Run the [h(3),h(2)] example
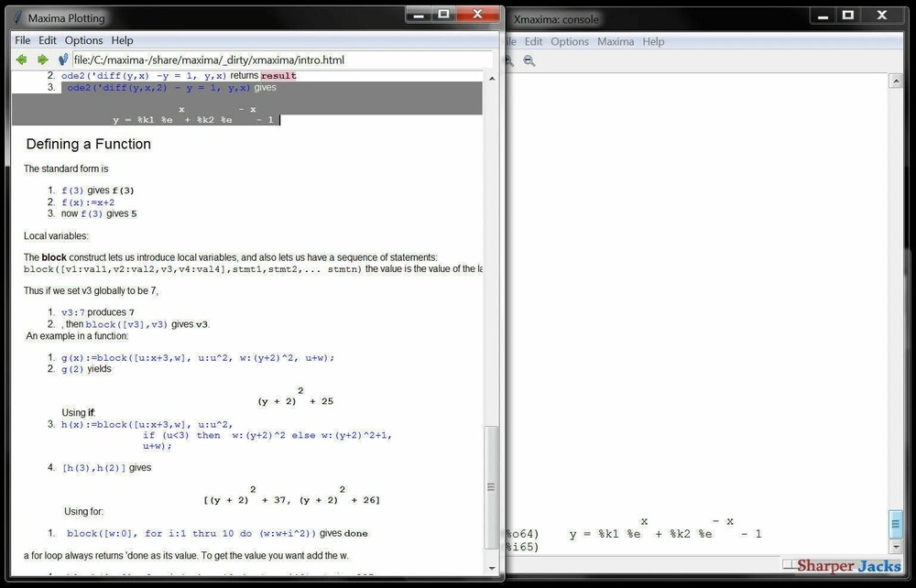Screen dimensions: 916x588 (x=94, y=468)
